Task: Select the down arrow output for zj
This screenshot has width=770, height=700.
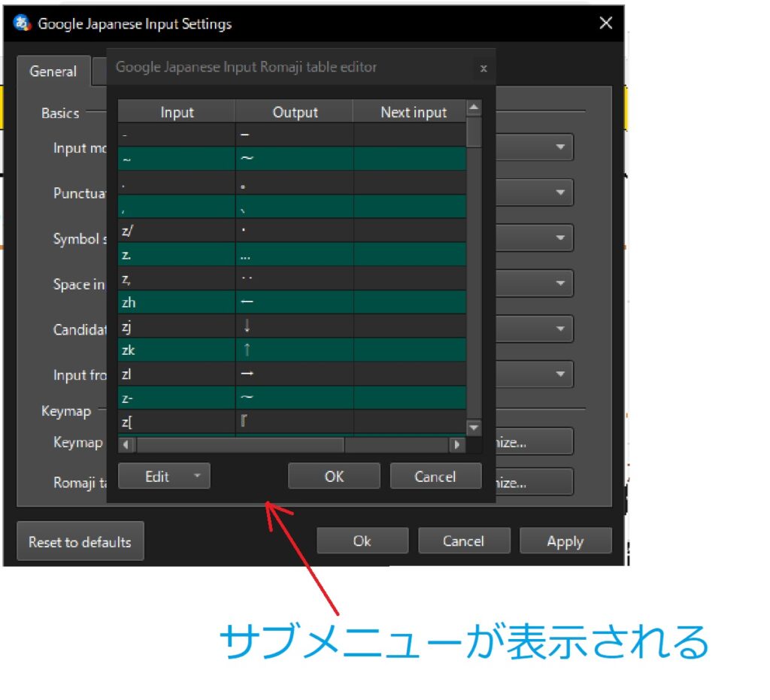Action: pos(295,326)
